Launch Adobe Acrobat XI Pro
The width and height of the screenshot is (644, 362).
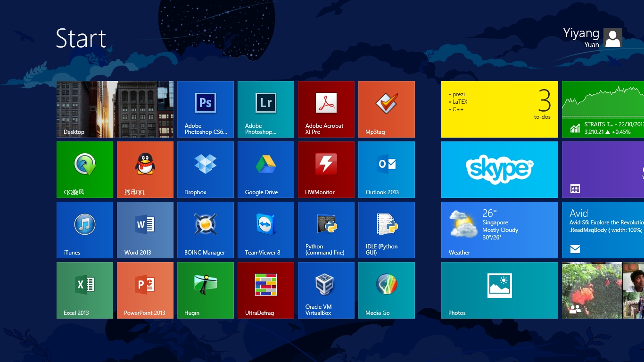(326, 109)
